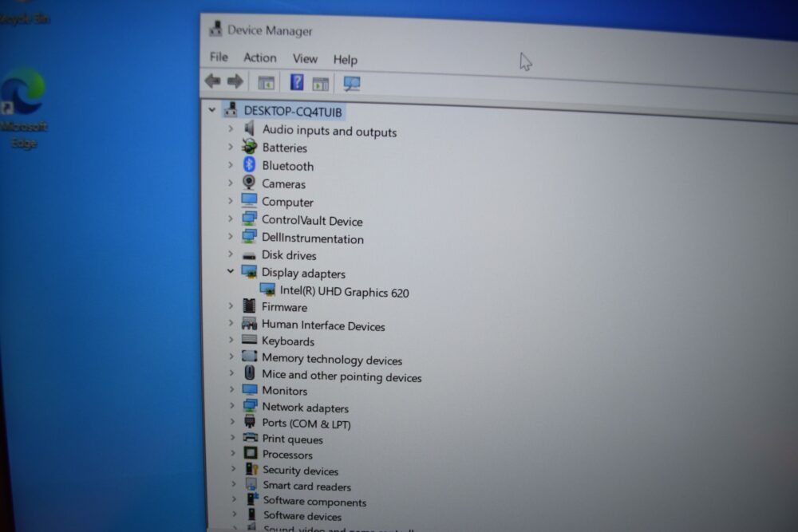
Task: Click the Computer category monitor icon
Action: [x=249, y=200]
